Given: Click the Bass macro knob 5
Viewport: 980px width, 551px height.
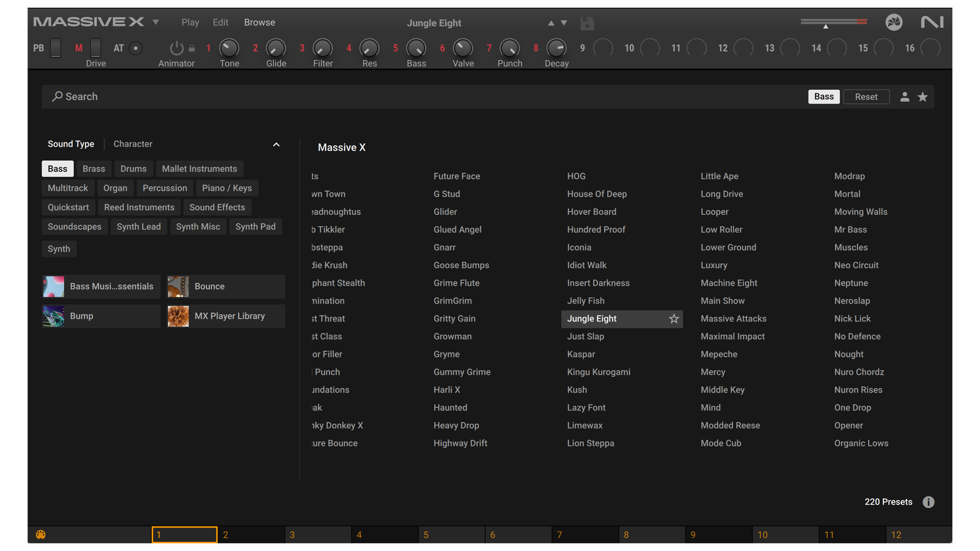Looking at the screenshot, I should (x=416, y=48).
